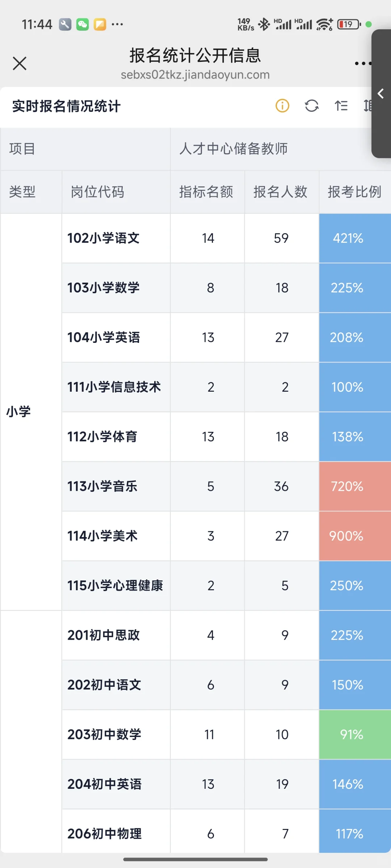Select the 113小学音乐 position
Viewport: 391px width, 868px height.
pyautogui.click(x=102, y=486)
